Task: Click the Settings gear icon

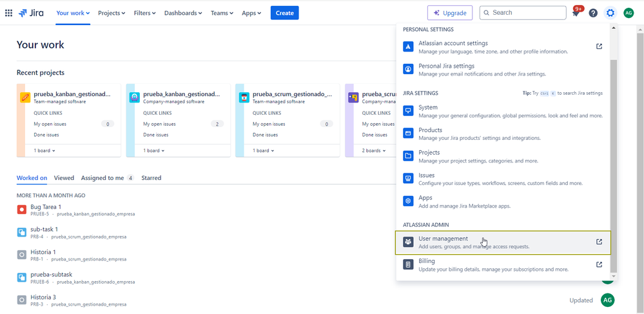Action: [610, 13]
